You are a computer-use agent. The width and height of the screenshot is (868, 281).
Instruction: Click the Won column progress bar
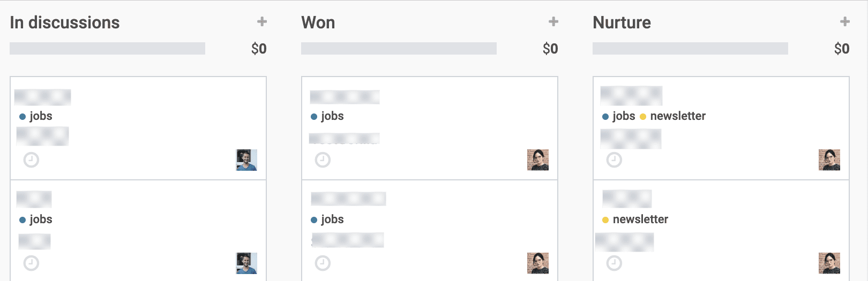click(399, 48)
